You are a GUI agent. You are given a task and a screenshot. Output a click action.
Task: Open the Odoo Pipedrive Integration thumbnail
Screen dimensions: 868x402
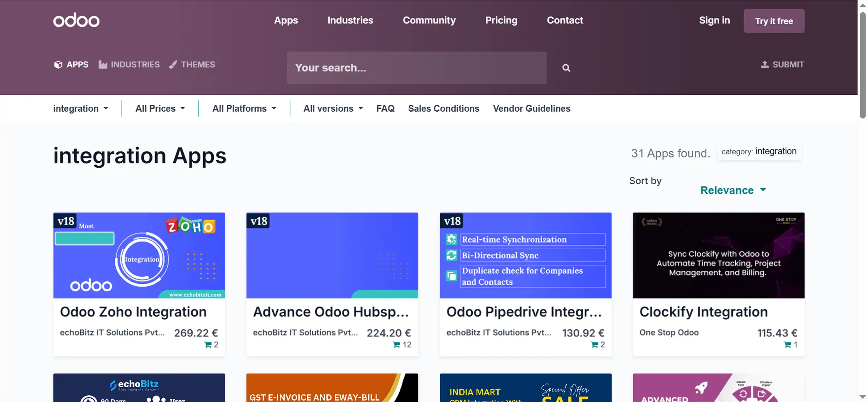coord(526,255)
